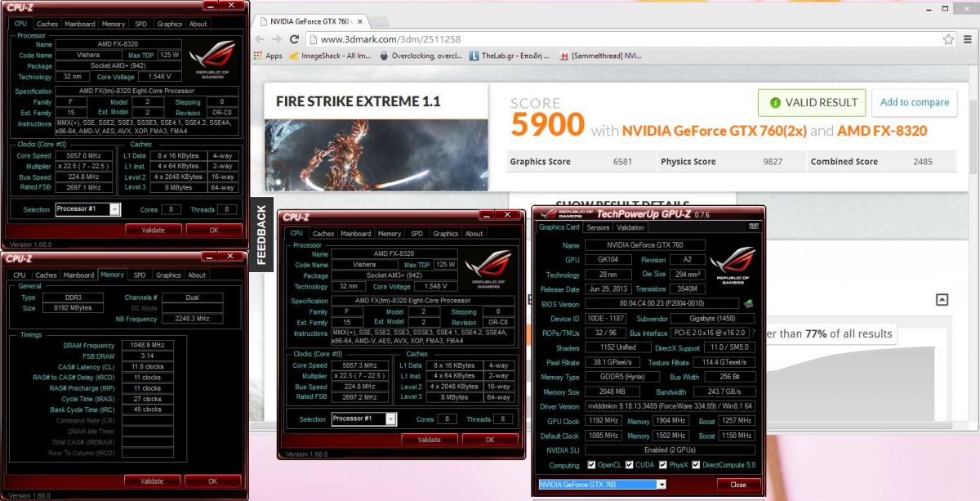Screen dimensions: 980x501
Task: Open Chrome's hamburger menu
Action: (967, 39)
